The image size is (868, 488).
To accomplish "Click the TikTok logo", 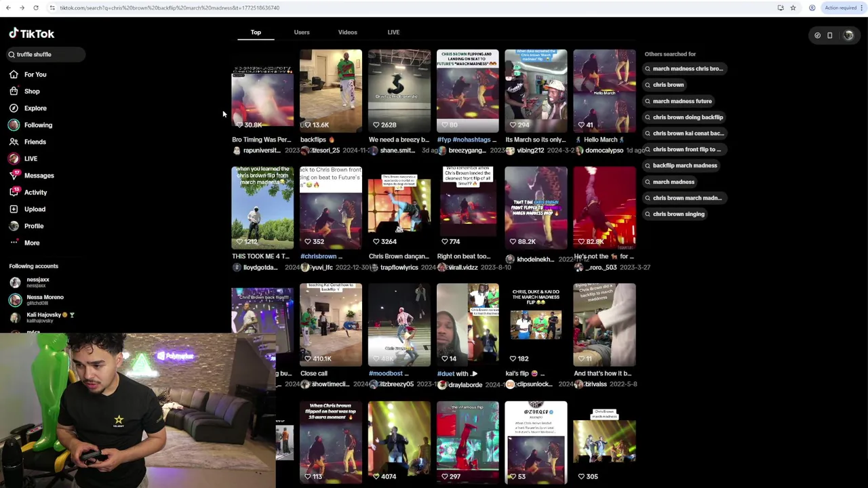I will (x=31, y=33).
